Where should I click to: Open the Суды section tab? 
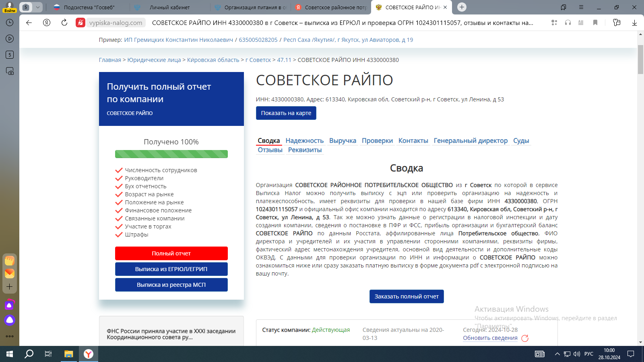[x=521, y=141]
